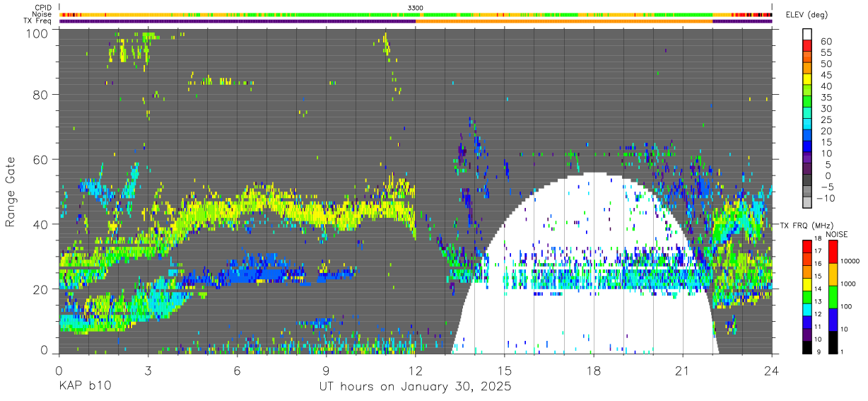
Task: Click the CPID label at top left
Action: coord(42,8)
